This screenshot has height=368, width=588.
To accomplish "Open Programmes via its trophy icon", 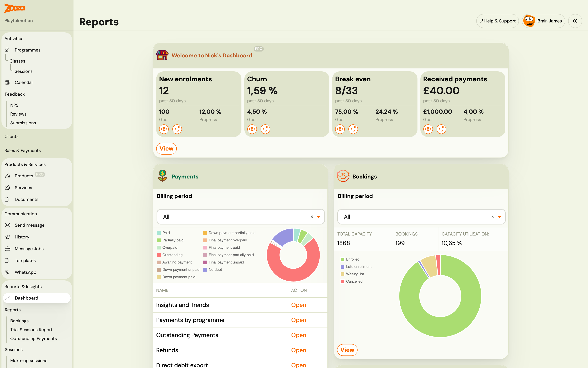I will click(x=7, y=50).
